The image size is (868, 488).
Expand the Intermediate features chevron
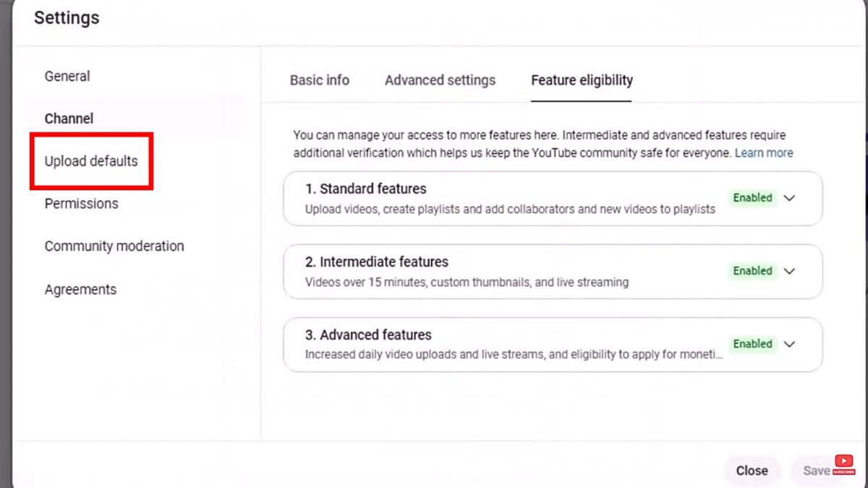(789, 271)
